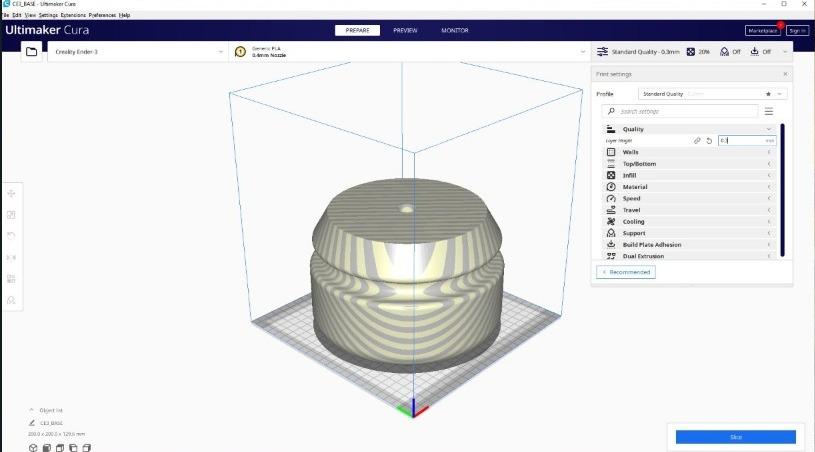Click the Speed gauge category icon
Screen dimensions: 815x452
(x=611, y=198)
